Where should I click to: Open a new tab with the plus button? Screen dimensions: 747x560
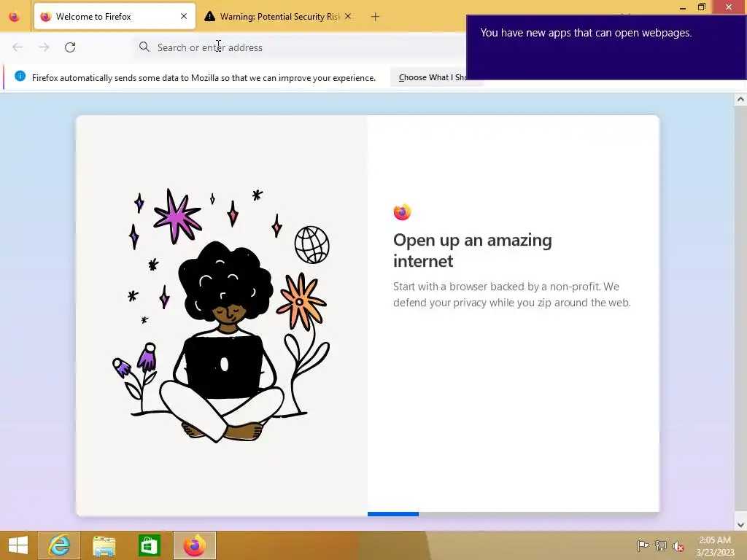coord(376,17)
